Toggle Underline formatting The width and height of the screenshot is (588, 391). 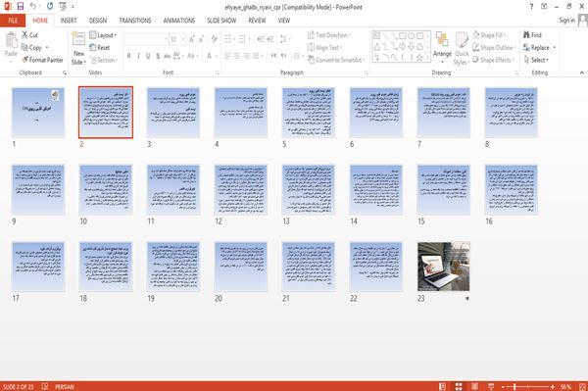pos(148,56)
